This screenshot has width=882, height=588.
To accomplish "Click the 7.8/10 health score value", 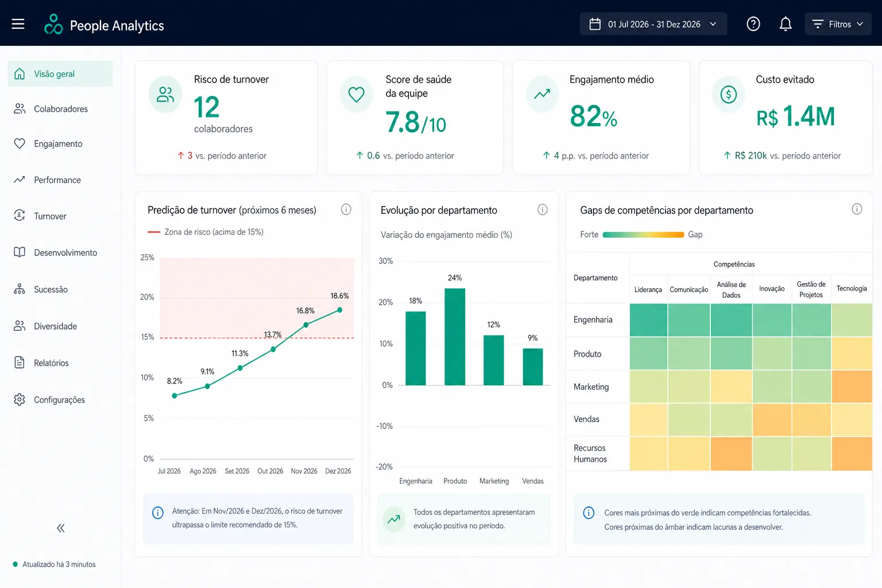I will (416, 122).
